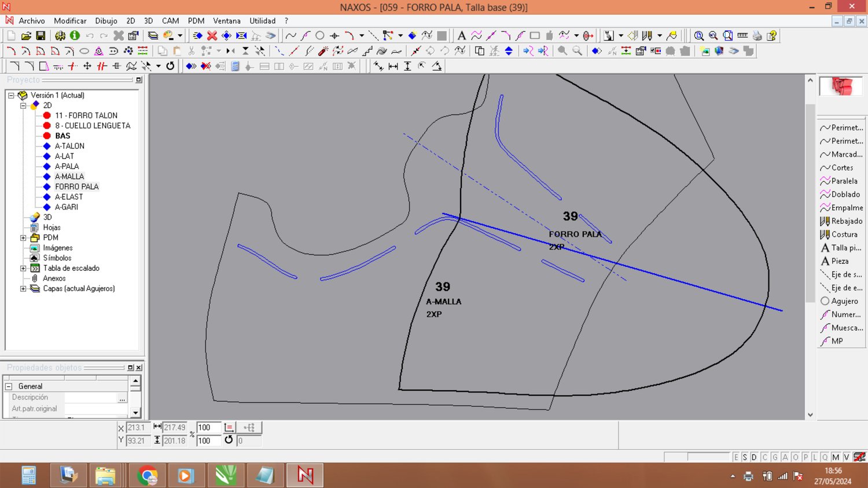The width and height of the screenshot is (868, 488).
Task: Open the Utilidad menu
Action: [263, 21]
